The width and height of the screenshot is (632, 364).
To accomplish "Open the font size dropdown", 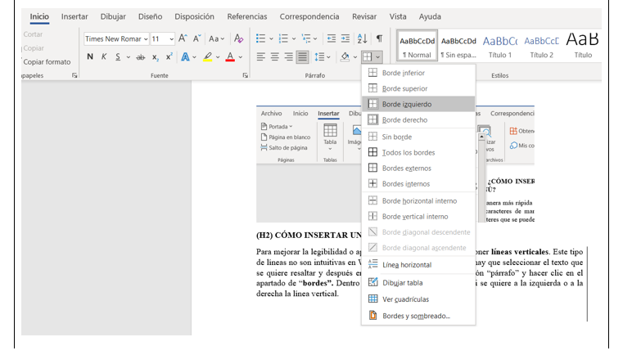I will pyautogui.click(x=172, y=38).
